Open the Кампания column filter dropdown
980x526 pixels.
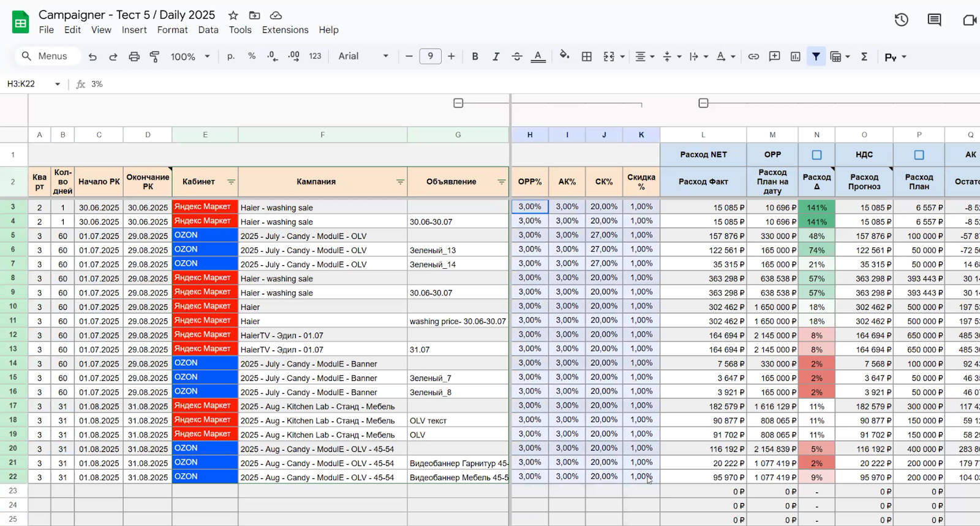click(400, 182)
